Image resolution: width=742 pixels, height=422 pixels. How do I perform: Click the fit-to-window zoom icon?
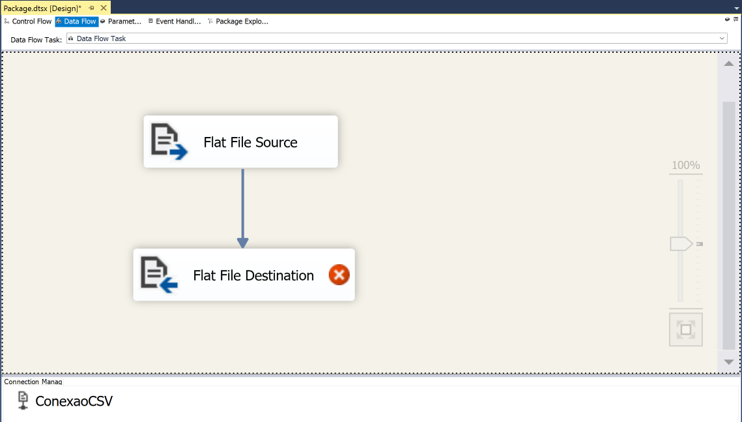686,329
